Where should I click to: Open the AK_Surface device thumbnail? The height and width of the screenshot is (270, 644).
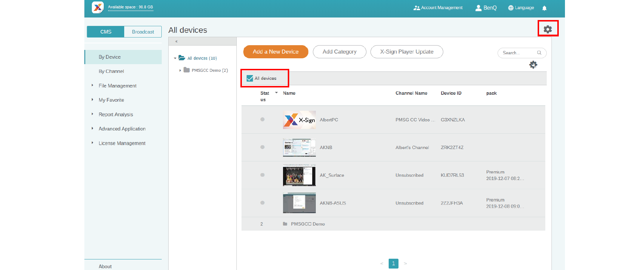(299, 175)
